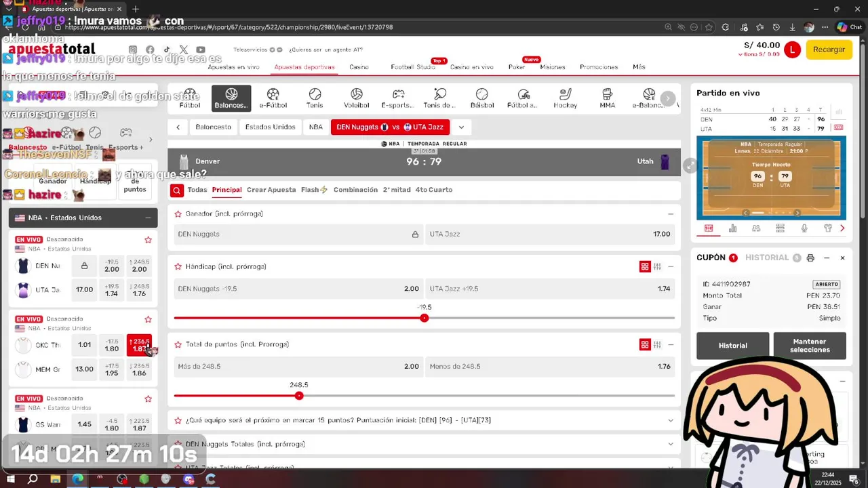Collapse NBA Estados Unidos sidebar group
Image resolution: width=868 pixels, height=488 pixels.
148,218
